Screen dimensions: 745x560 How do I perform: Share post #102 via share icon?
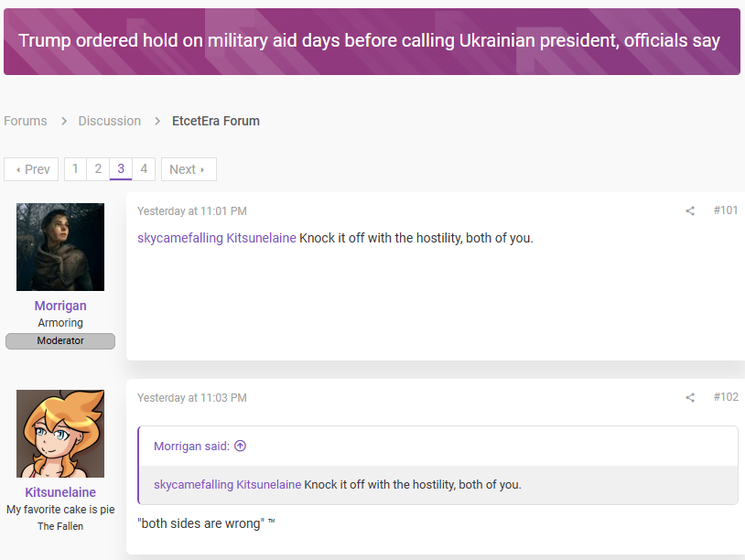pos(690,397)
